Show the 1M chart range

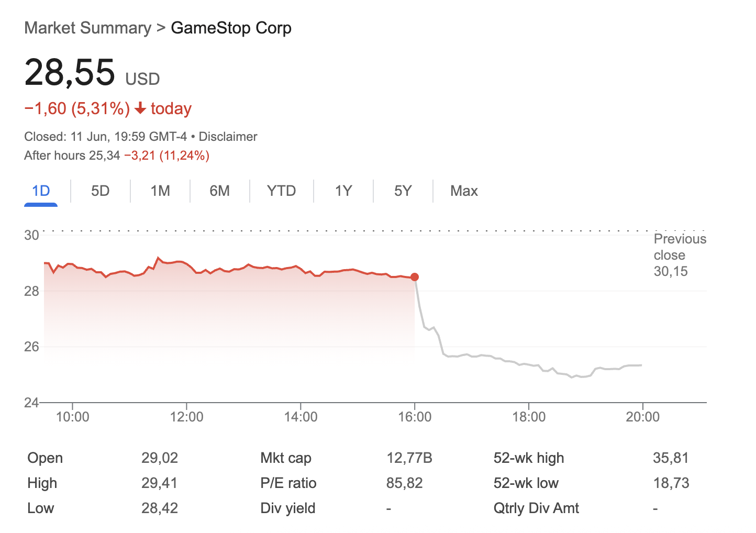[160, 191]
